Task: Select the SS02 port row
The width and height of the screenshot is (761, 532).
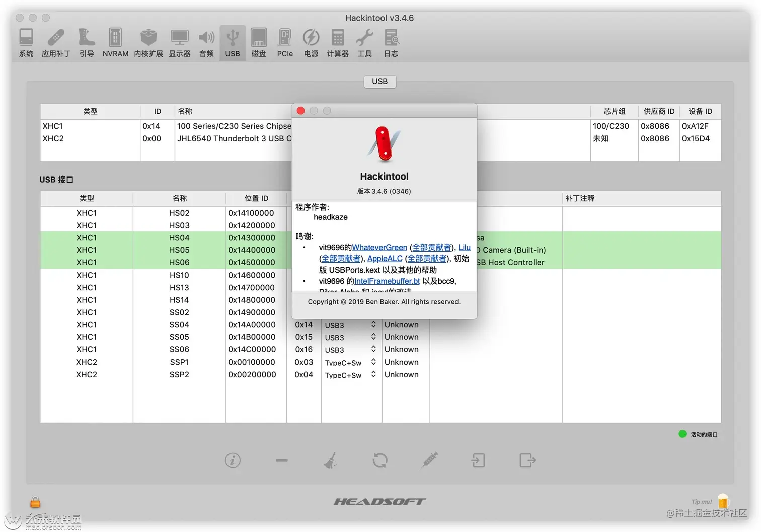Action: coord(380,312)
